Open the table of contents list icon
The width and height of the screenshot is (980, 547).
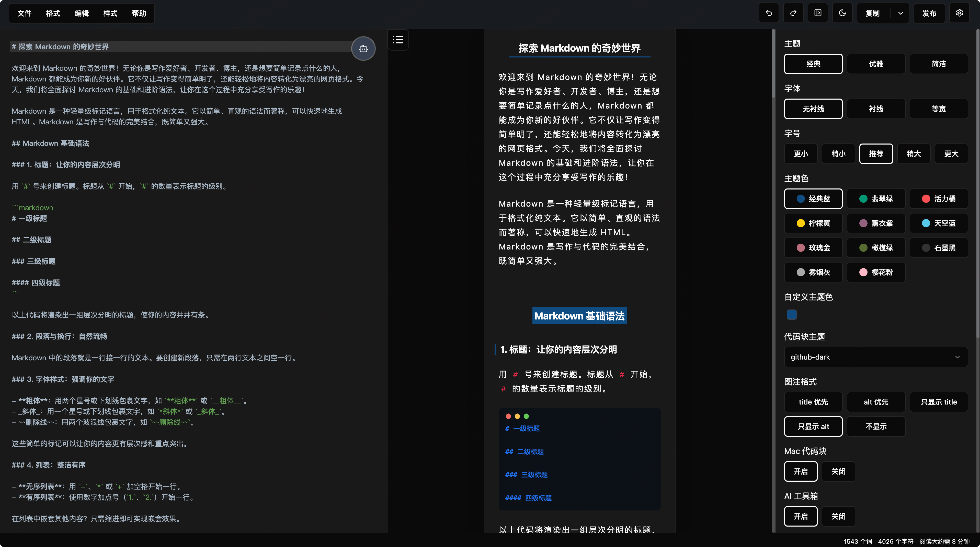click(x=398, y=40)
